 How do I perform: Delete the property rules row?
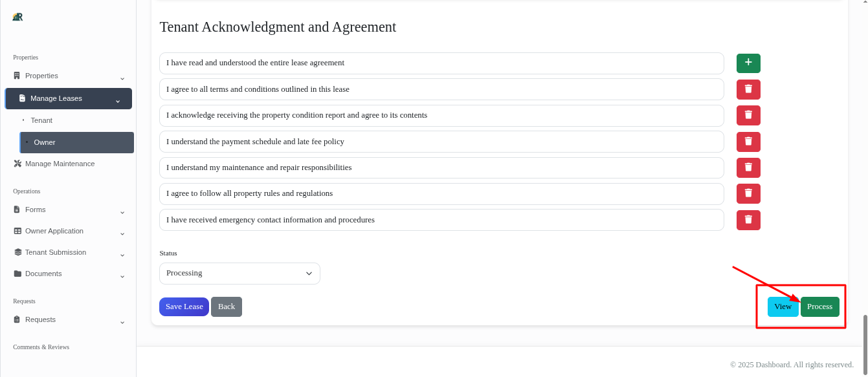[x=748, y=193]
